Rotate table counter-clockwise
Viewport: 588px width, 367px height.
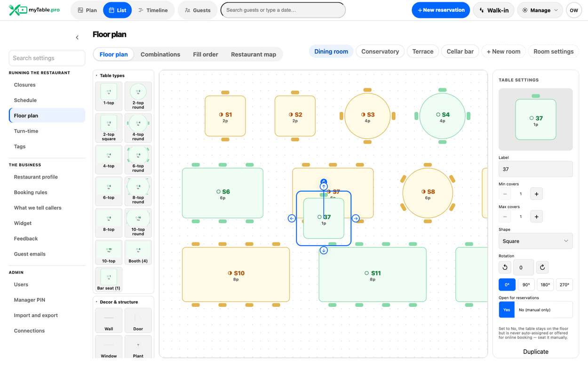pos(505,267)
